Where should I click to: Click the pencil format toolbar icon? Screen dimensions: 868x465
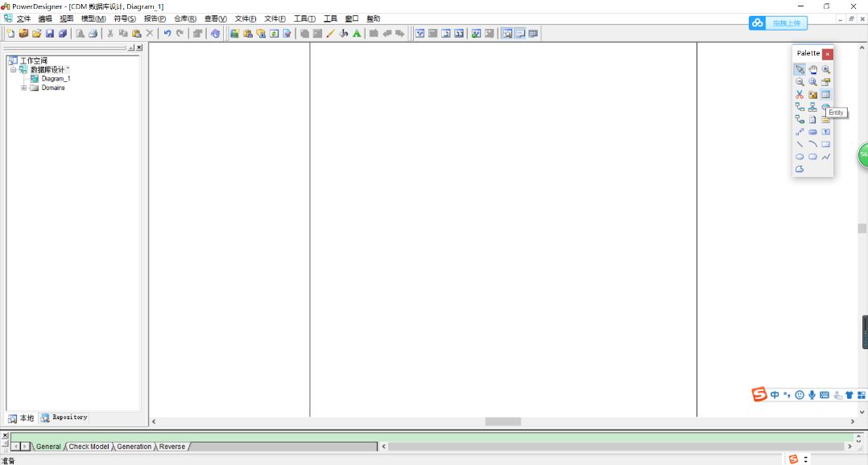coord(330,34)
